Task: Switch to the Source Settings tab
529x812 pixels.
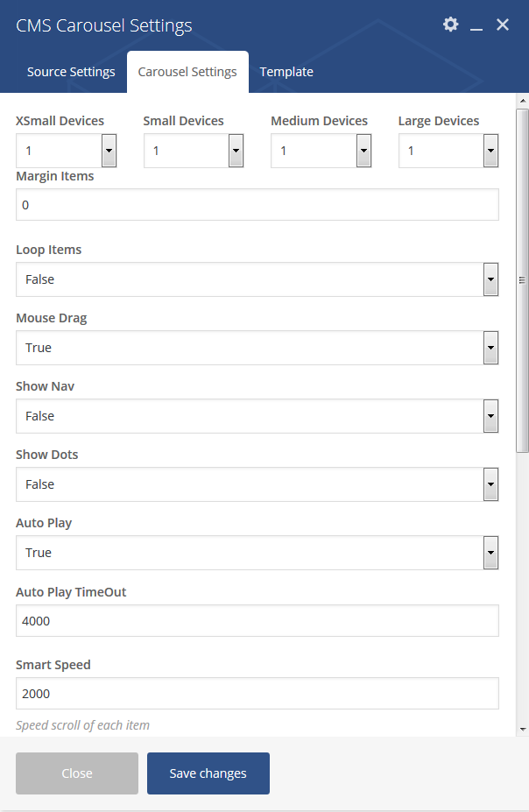Action: point(71,72)
